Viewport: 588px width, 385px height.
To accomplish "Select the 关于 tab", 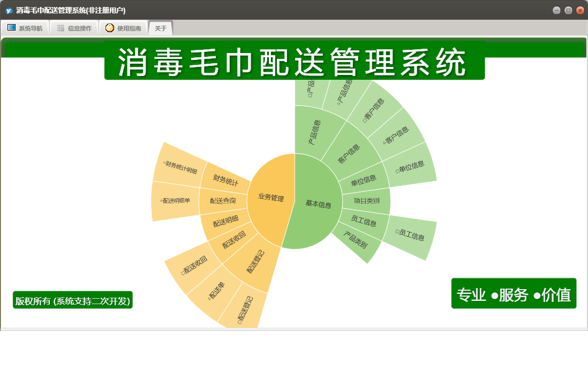I will 161,28.
